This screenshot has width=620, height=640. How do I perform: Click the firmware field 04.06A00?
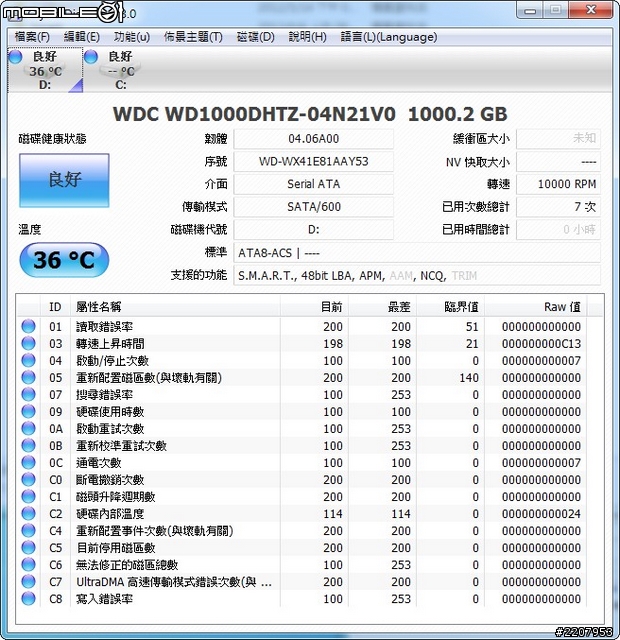click(x=313, y=139)
